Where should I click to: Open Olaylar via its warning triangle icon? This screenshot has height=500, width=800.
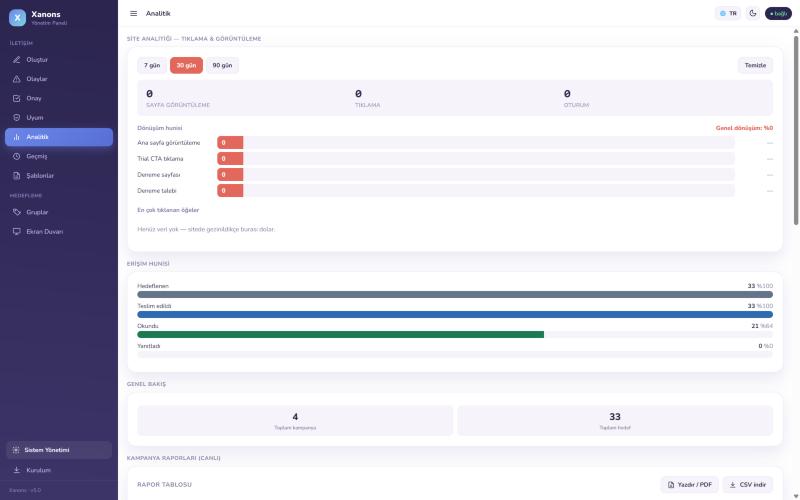[x=16, y=79]
